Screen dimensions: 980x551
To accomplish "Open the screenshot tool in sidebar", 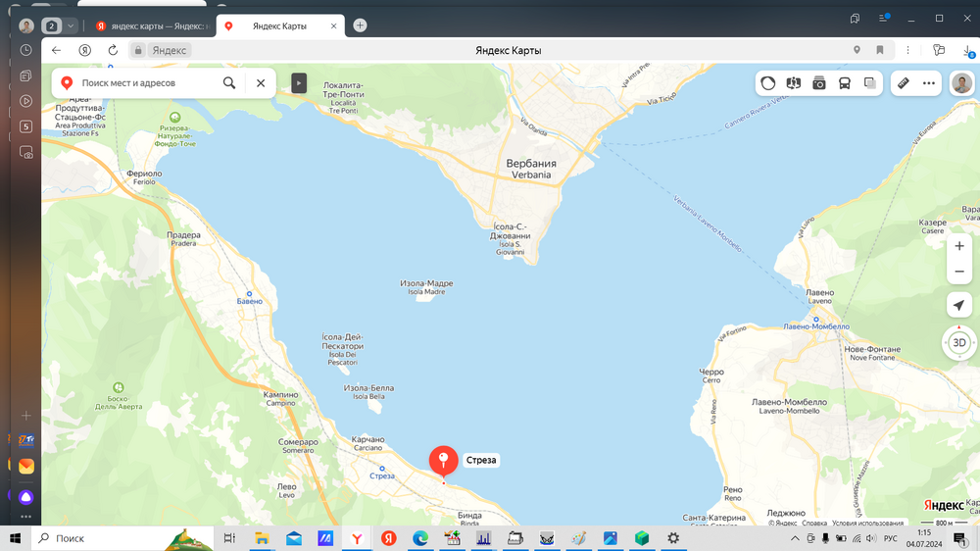I will [25, 152].
